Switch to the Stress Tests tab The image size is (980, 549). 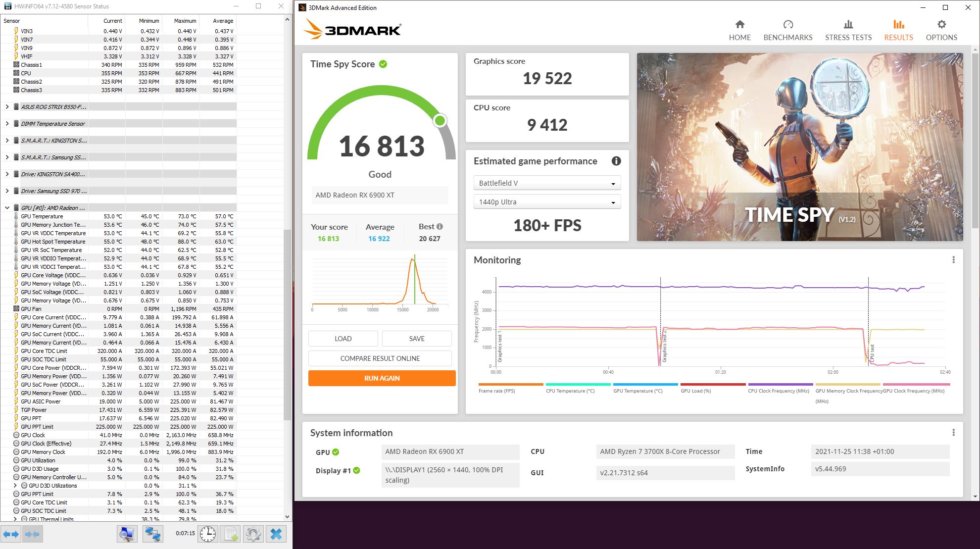pyautogui.click(x=848, y=31)
